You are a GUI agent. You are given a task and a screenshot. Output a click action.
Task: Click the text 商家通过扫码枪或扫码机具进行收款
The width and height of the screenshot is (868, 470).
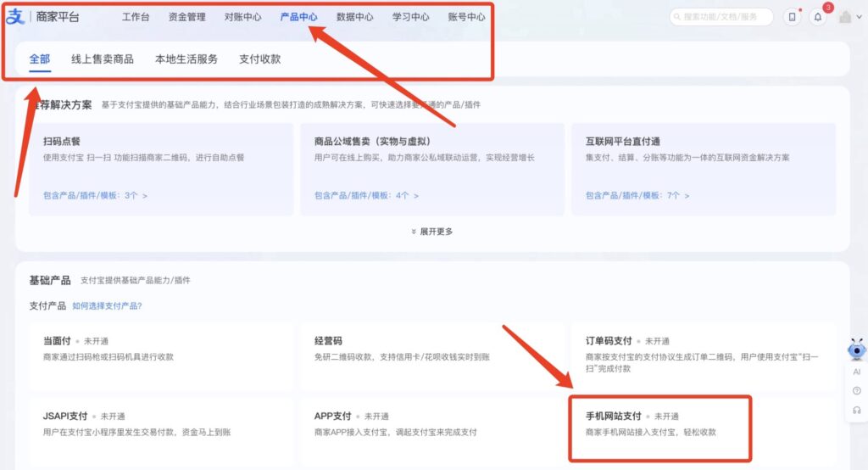click(x=108, y=357)
